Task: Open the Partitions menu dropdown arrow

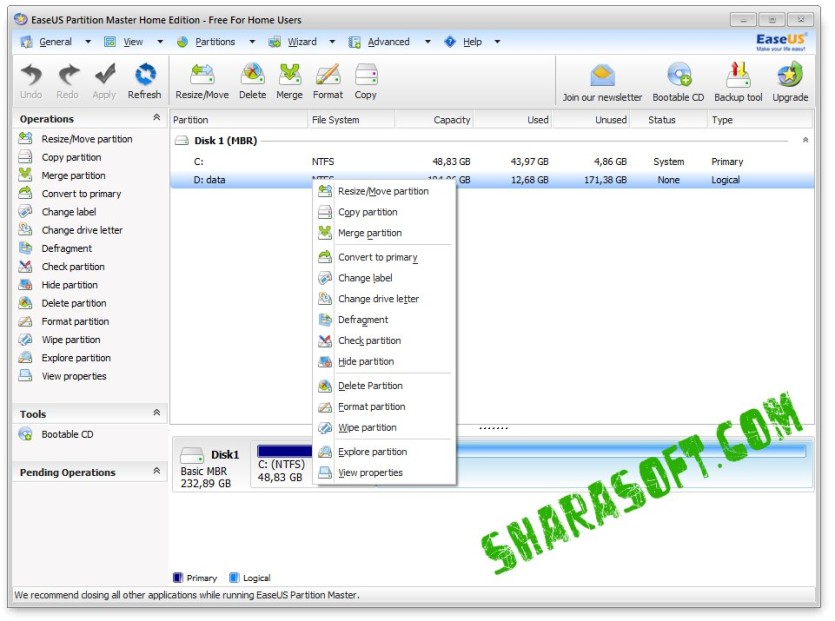Action: pyautogui.click(x=252, y=42)
